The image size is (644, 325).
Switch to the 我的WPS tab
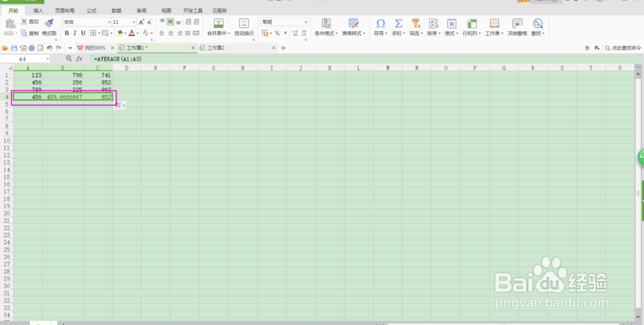pos(95,48)
